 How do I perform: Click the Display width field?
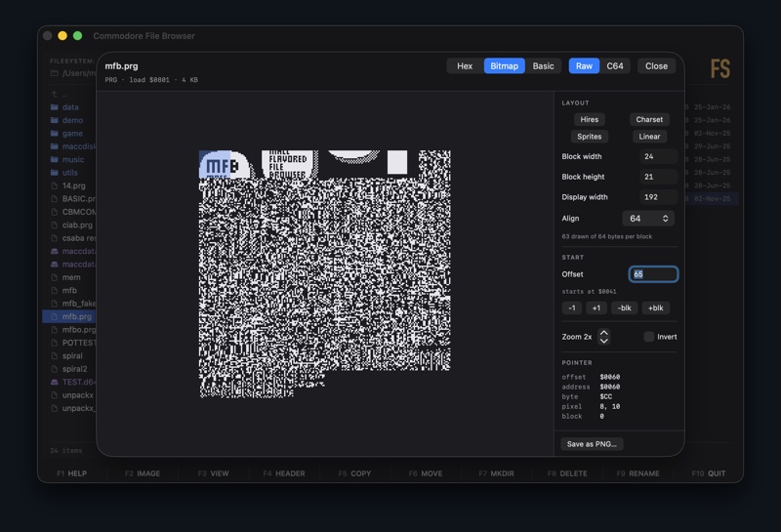point(657,197)
